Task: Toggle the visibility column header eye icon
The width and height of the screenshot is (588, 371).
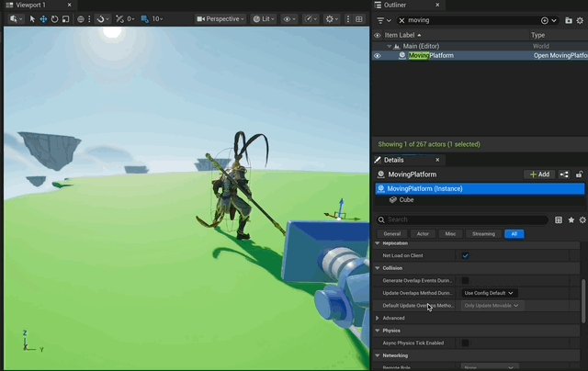Action: pos(378,35)
